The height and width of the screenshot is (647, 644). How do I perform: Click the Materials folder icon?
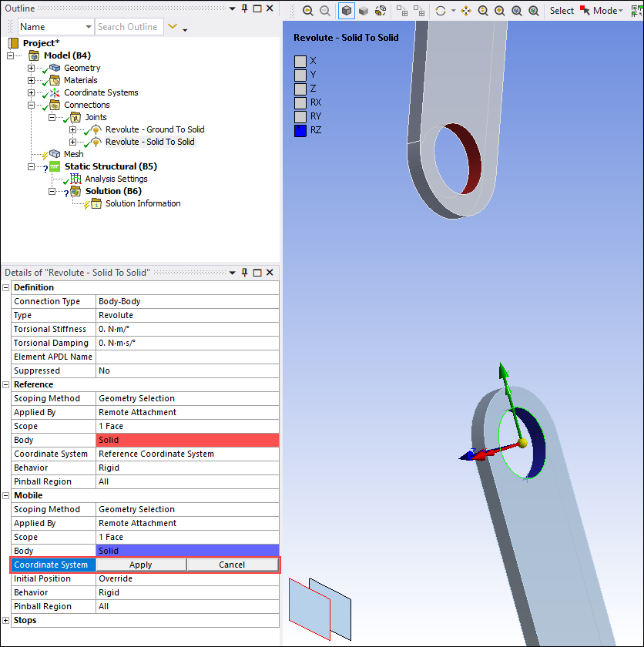[x=55, y=79]
